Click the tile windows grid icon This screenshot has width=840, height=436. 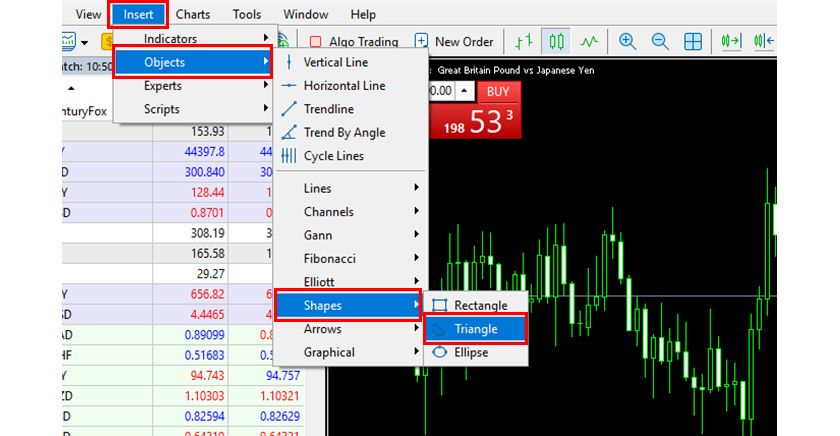coord(693,42)
